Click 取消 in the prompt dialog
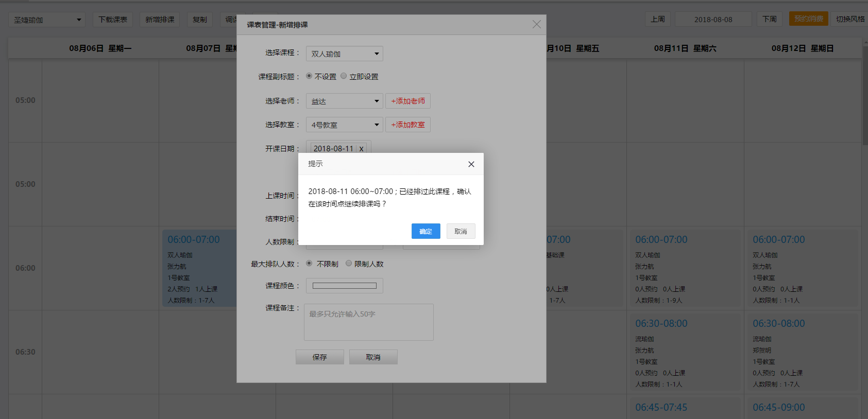The width and height of the screenshot is (868, 419). click(x=461, y=231)
